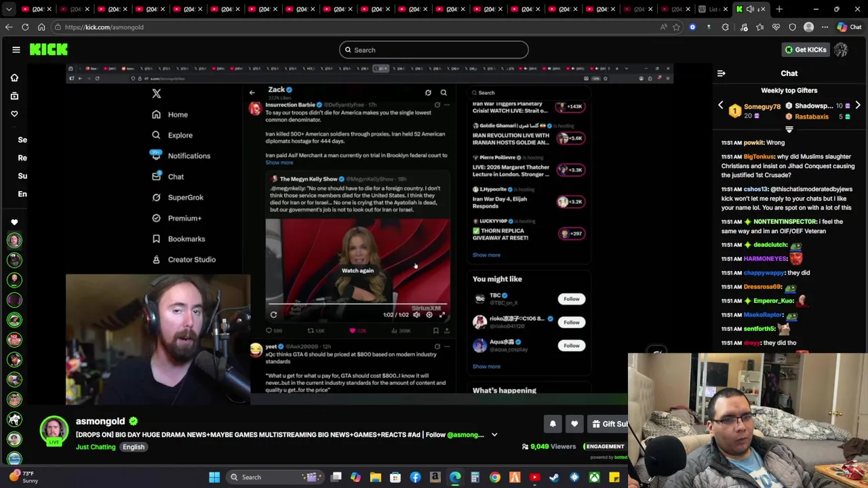Open the Home icon in Kick sidebar

[14, 77]
